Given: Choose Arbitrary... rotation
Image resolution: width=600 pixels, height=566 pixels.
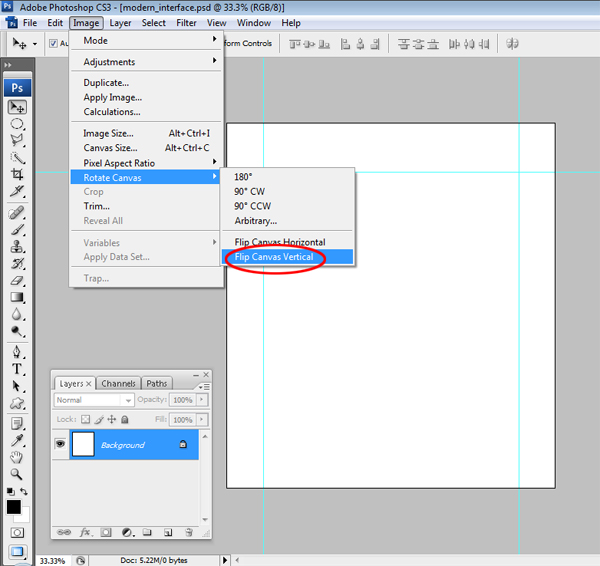Looking at the screenshot, I should pyautogui.click(x=287, y=221).
